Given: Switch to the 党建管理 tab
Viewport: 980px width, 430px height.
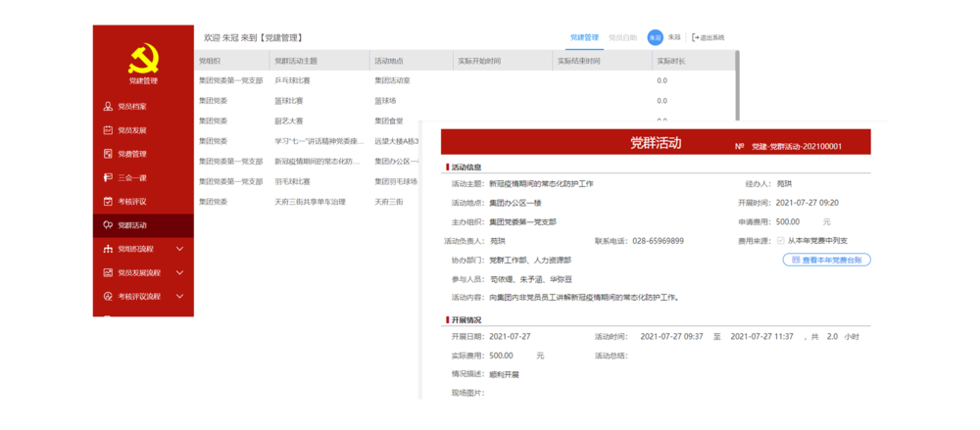Looking at the screenshot, I should (x=584, y=37).
